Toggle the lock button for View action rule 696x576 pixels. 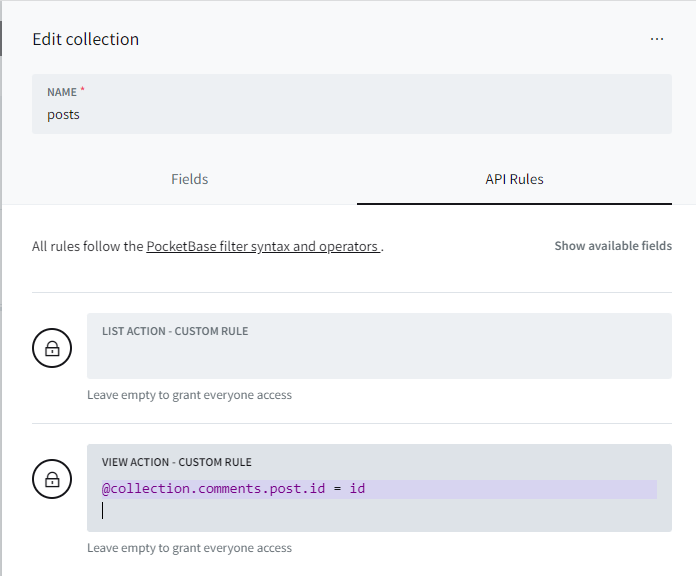coord(52,479)
